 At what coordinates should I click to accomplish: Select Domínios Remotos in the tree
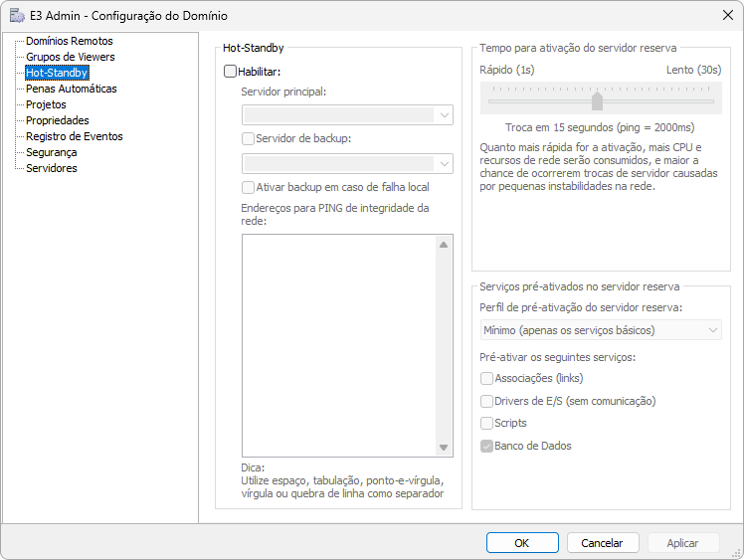coord(69,41)
